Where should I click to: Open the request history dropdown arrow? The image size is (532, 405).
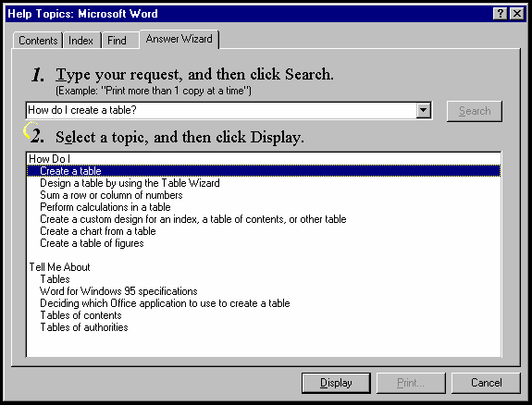(424, 110)
